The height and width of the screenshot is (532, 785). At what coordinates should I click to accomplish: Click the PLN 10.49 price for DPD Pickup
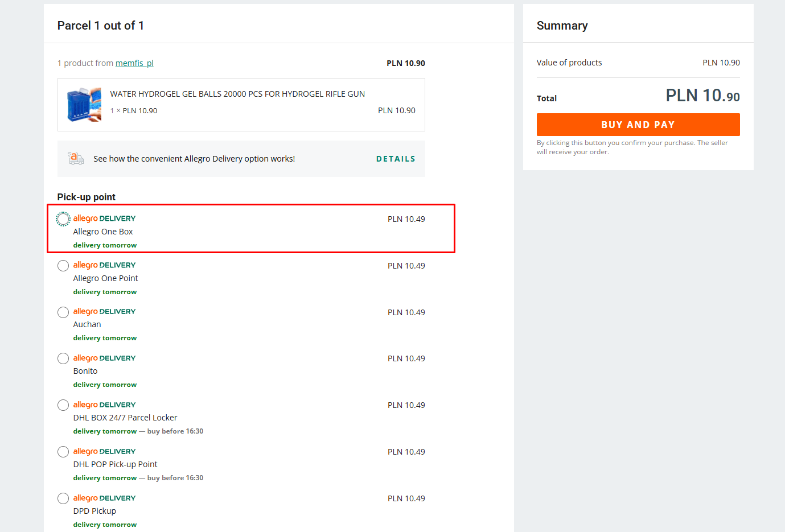point(406,498)
